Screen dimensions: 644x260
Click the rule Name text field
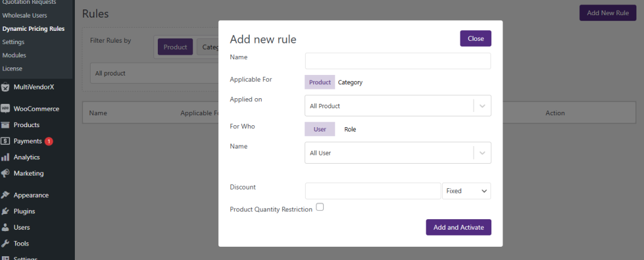[x=397, y=60]
